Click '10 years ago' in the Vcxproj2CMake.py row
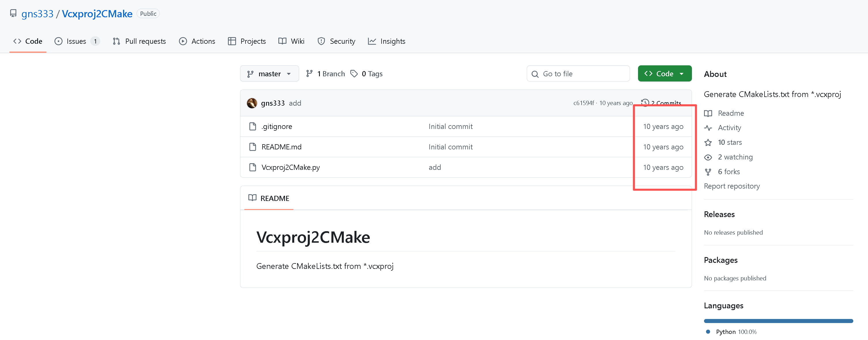The height and width of the screenshot is (340, 868). click(x=663, y=167)
